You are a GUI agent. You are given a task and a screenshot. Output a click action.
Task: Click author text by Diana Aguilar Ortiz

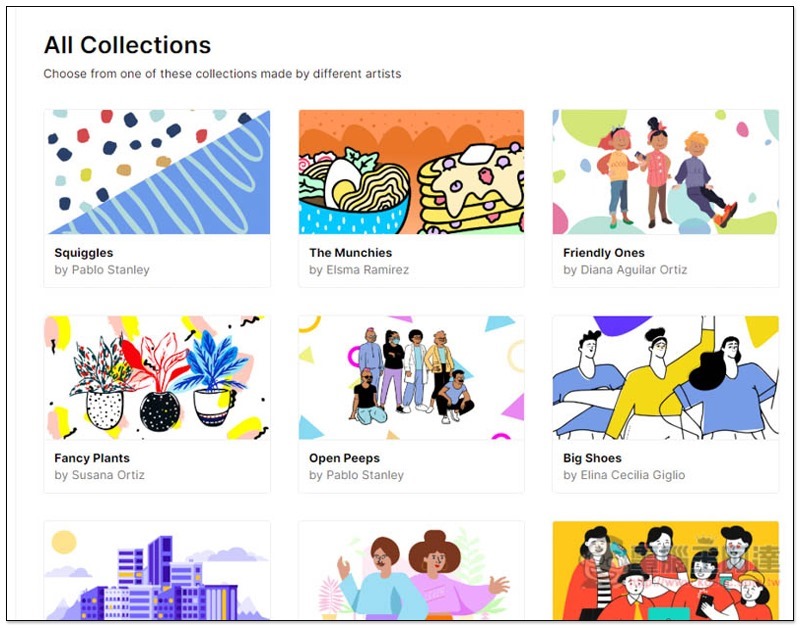click(625, 270)
